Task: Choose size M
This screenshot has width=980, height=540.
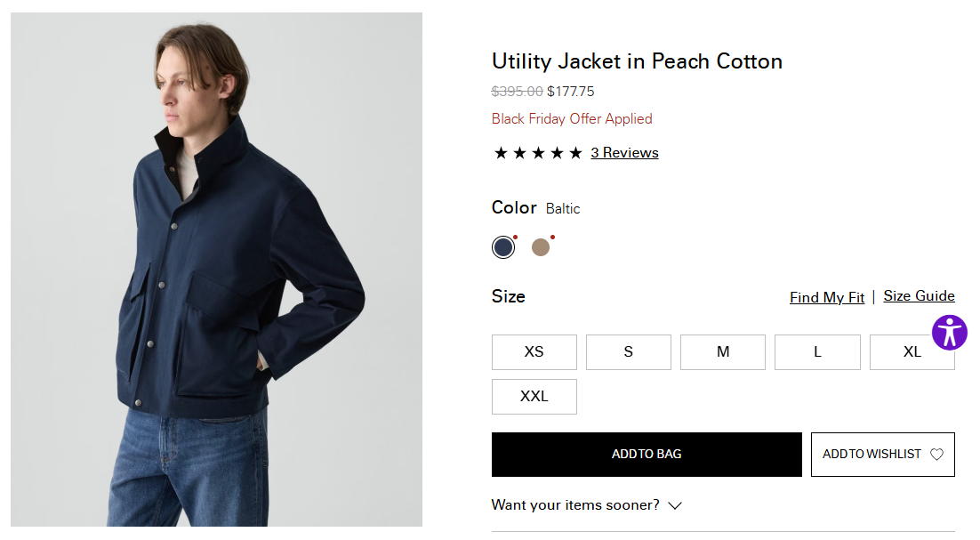Action: (722, 351)
